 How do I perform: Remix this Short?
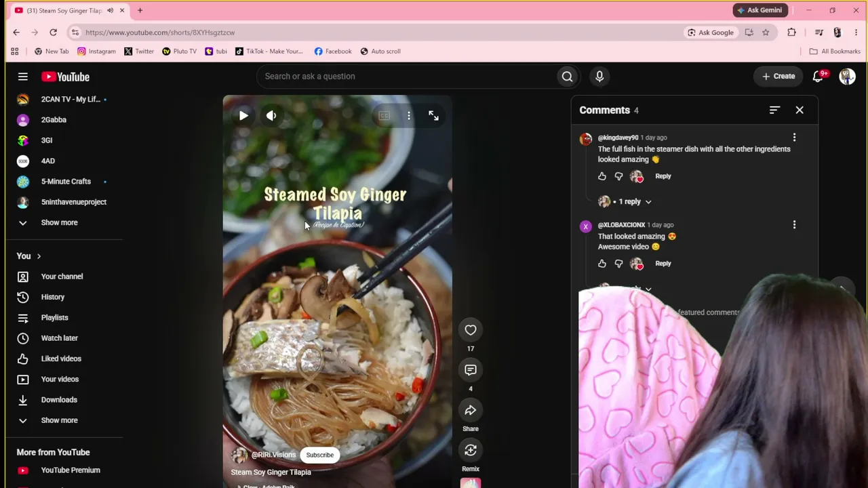tap(471, 450)
